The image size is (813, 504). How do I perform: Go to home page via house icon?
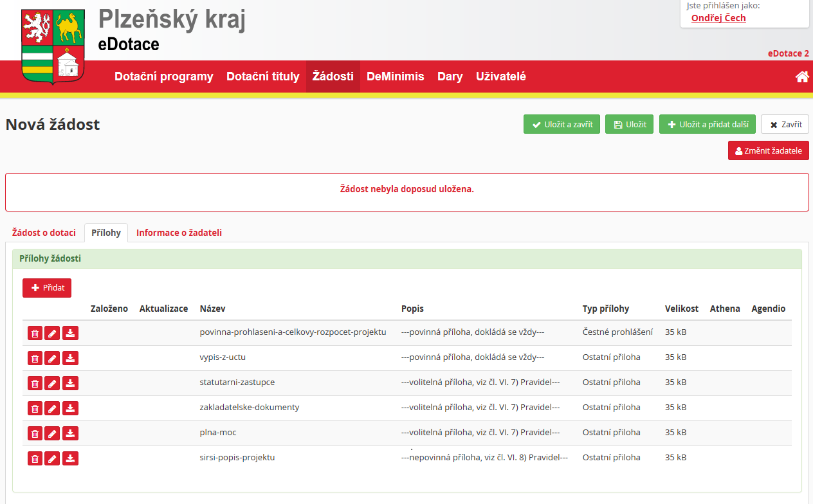[x=801, y=77]
